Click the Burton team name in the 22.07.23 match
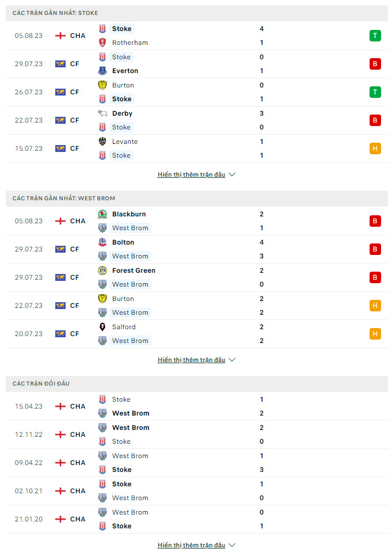392x556 pixels. click(x=123, y=299)
